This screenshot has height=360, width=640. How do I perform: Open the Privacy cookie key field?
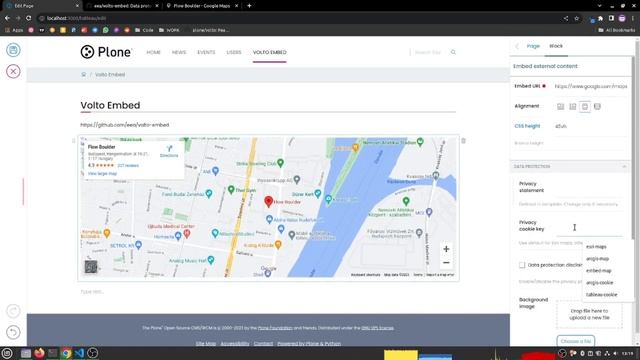coord(590,228)
